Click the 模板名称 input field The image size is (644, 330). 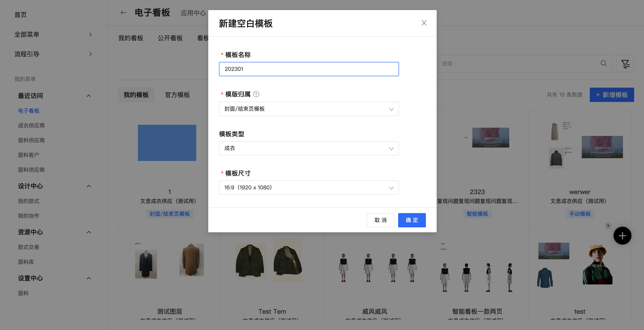pyautogui.click(x=309, y=69)
